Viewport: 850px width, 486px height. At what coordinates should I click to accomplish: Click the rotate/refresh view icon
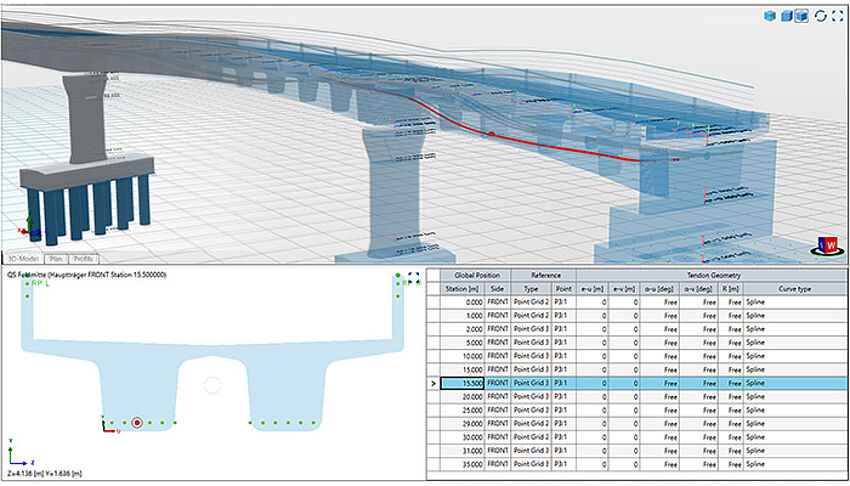tap(820, 16)
